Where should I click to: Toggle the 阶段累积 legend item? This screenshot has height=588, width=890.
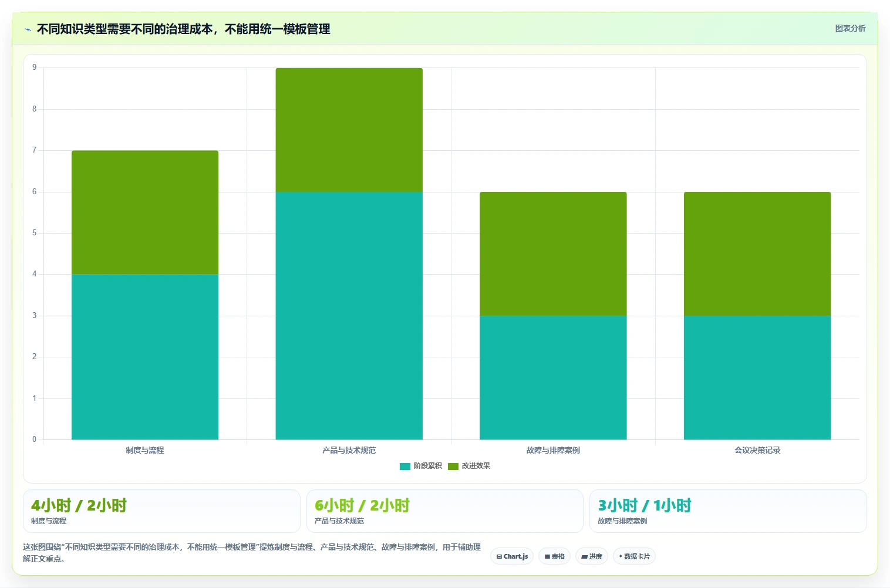coord(420,466)
